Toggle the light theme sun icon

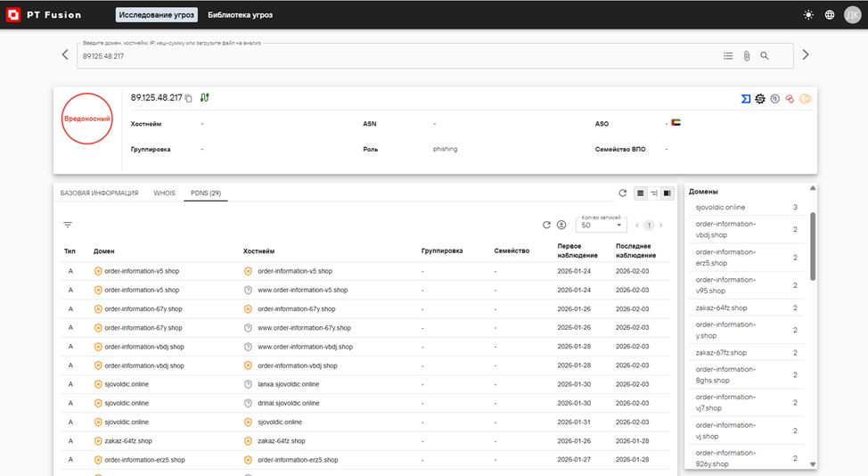(808, 15)
